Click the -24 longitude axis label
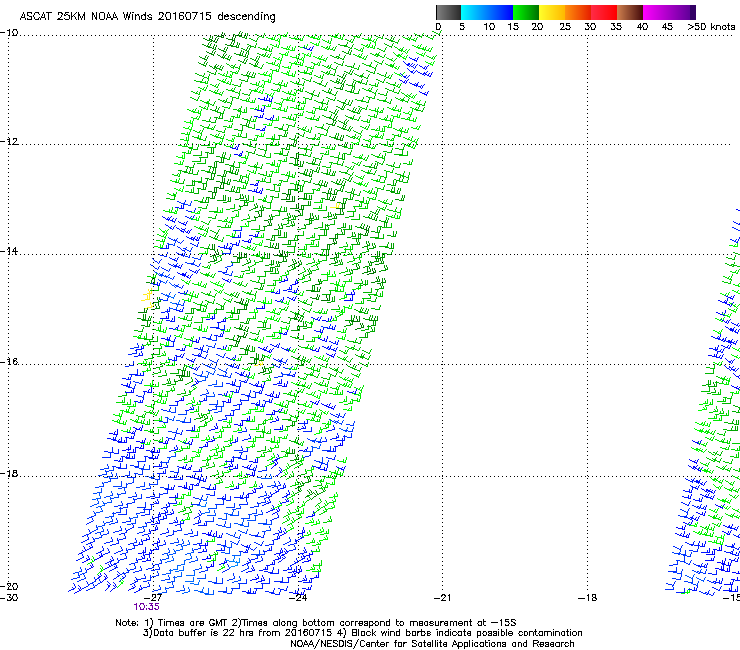740x650 pixels. [298, 598]
